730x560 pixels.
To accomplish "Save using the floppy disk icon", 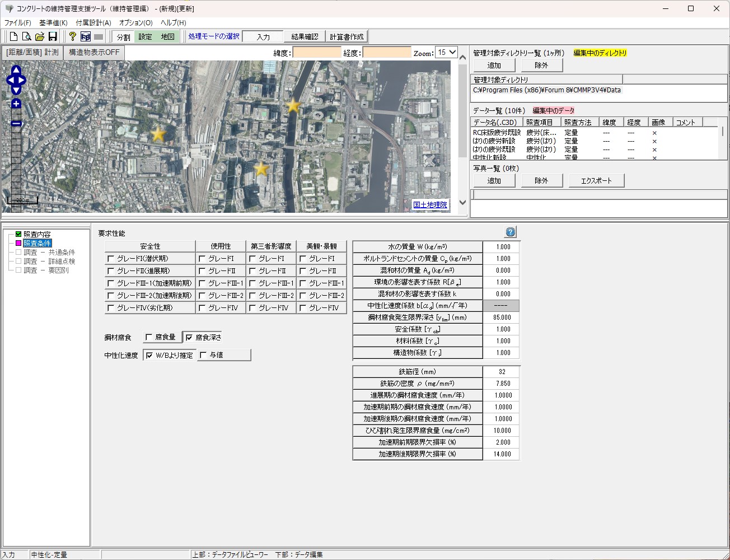I will click(x=53, y=37).
